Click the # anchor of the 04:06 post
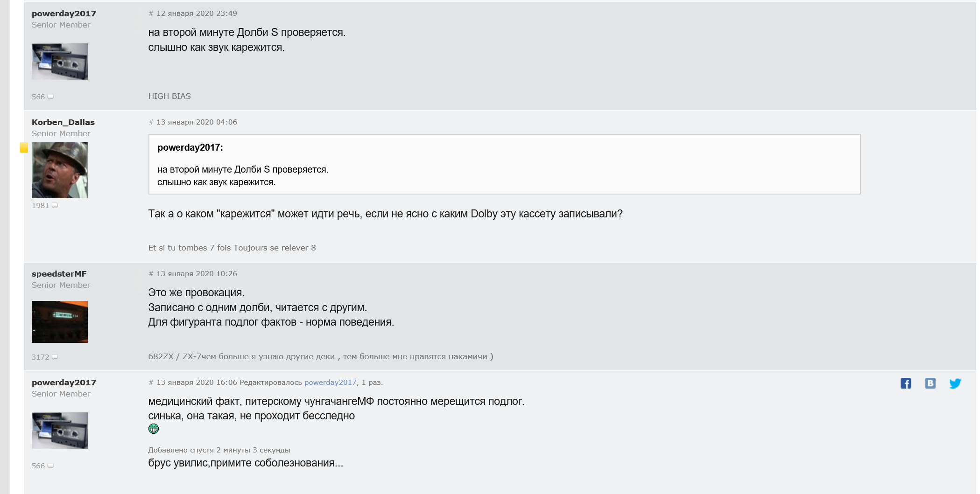 tap(151, 122)
